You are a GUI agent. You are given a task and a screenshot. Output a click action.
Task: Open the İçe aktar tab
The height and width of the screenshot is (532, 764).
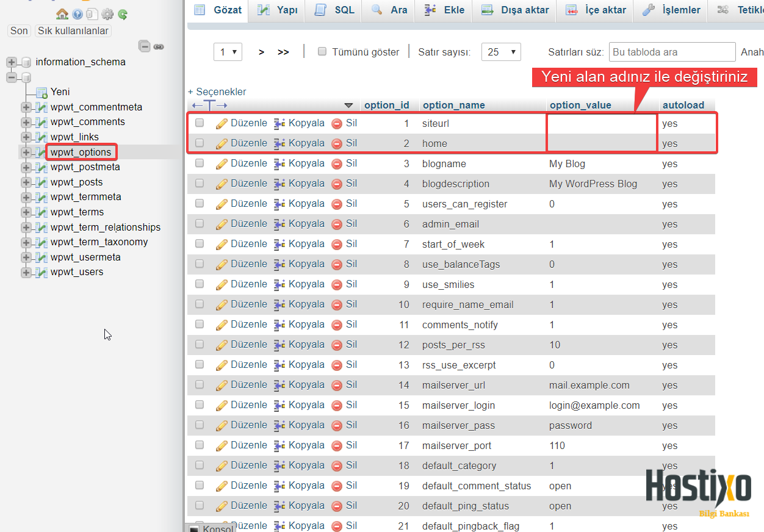pos(596,10)
